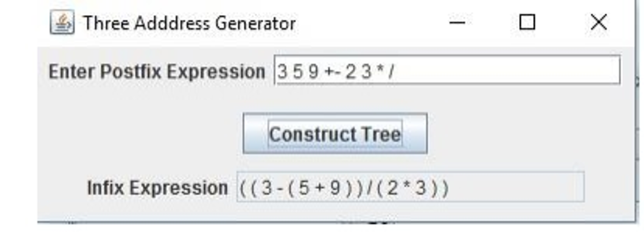Minimize the Three Adddress Generator window

457,22
